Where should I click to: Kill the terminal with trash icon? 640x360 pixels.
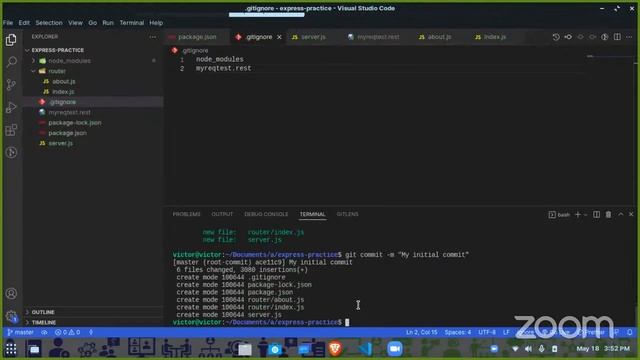(x=608, y=214)
